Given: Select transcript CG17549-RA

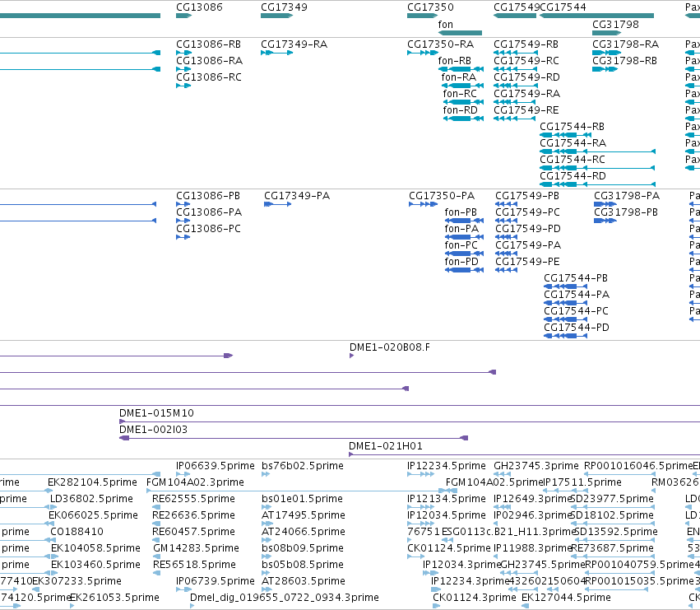Looking at the screenshot, I should [526, 94].
